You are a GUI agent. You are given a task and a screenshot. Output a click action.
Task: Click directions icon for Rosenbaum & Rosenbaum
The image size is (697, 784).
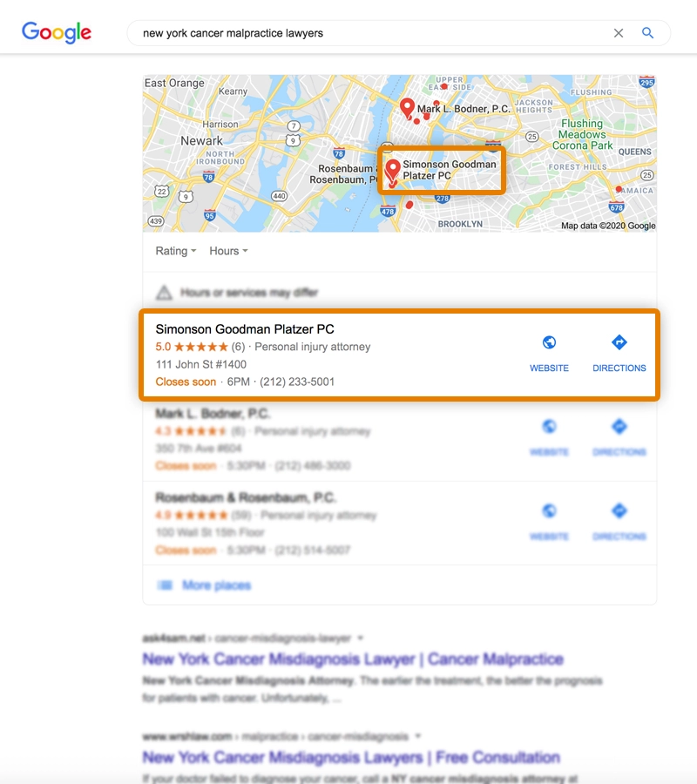click(x=619, y=510)
